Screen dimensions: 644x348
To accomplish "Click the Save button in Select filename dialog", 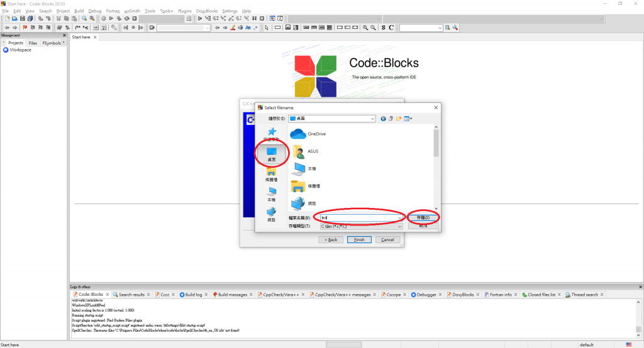I will coord(423,217).
